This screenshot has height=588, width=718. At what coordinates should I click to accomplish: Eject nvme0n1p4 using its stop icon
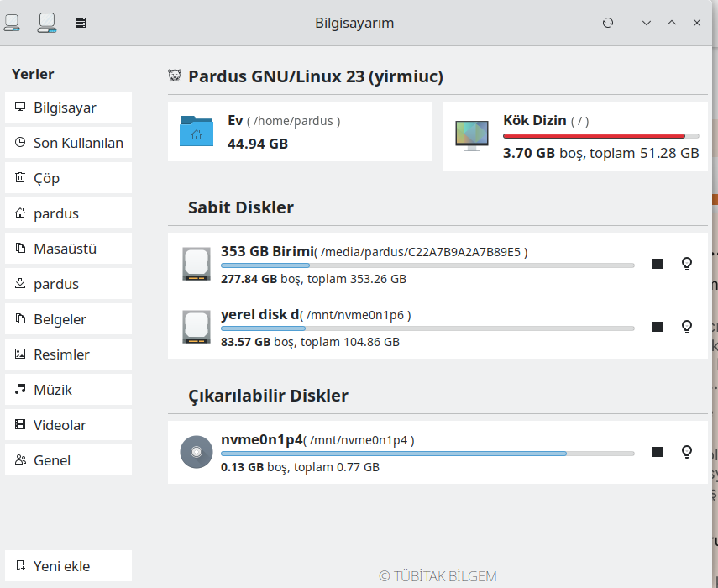pos(658,452)
